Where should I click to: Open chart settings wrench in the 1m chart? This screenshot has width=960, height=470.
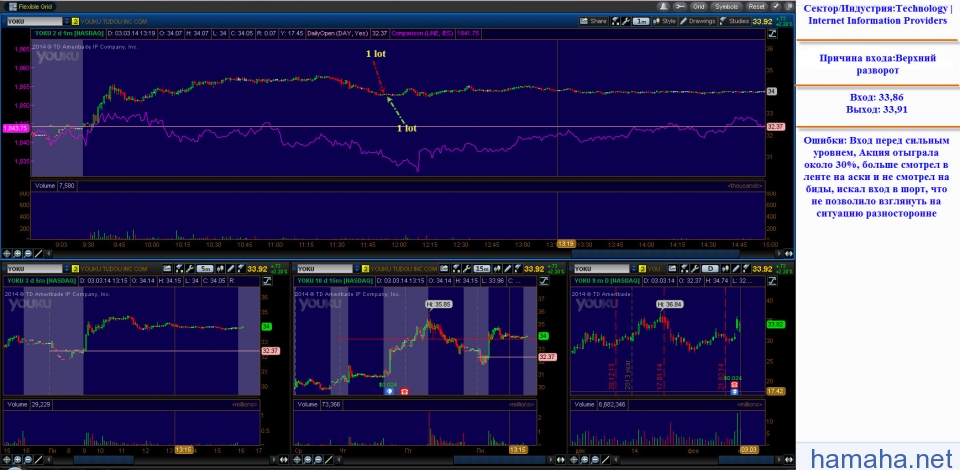[626, 21]
